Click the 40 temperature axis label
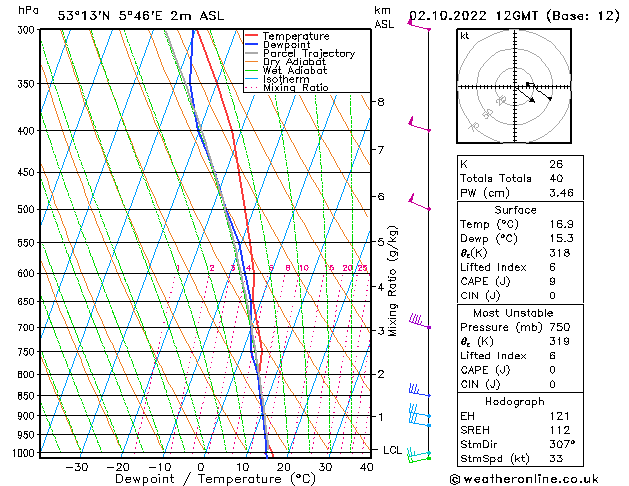Screen dimensions: 629x486 pyautogui.click(x=367, y=467)
